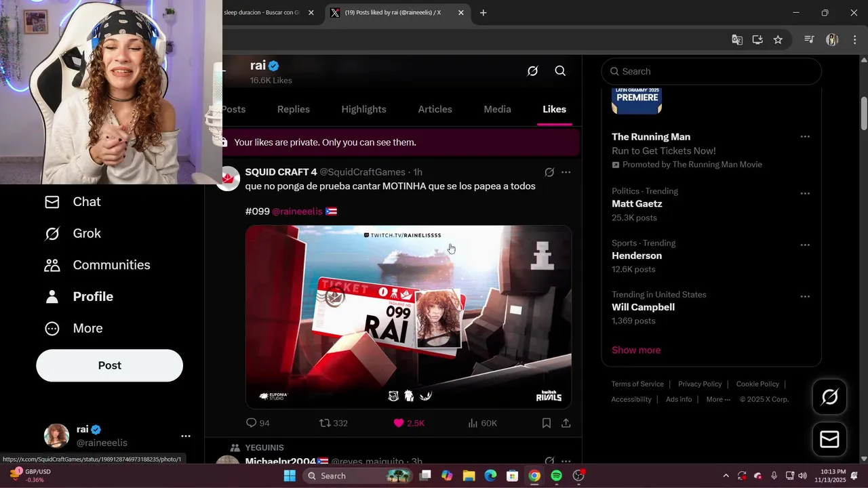Click the X search input field

711,71
